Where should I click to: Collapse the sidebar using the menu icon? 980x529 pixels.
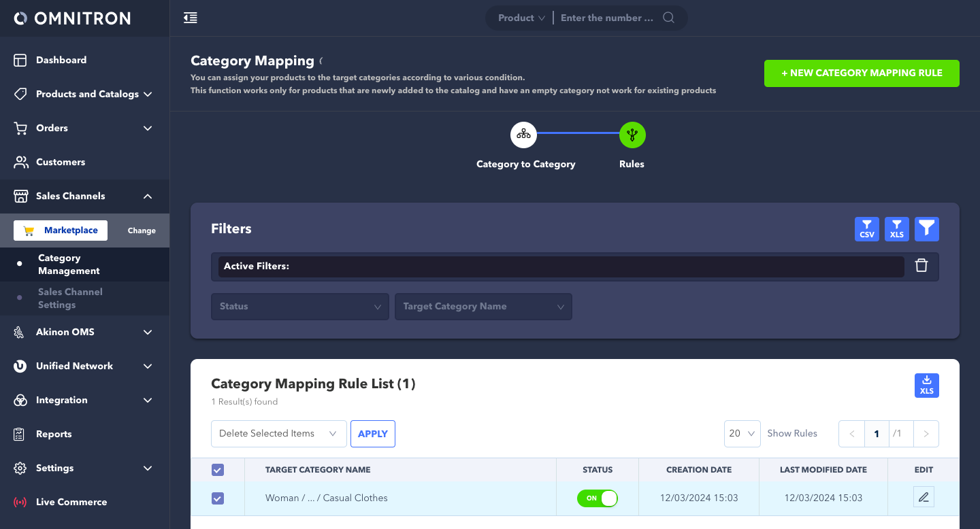click(191, 18)
